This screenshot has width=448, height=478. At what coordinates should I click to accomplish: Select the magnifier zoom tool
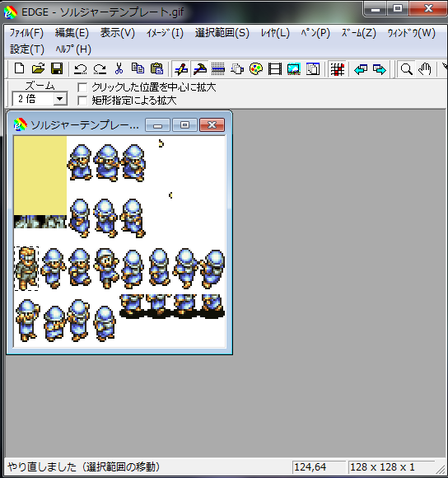[406, 69]
